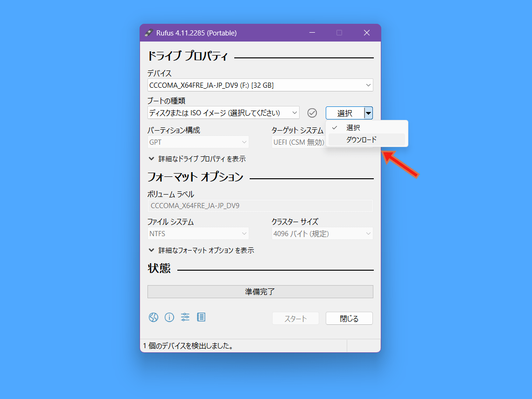Open application settings sliders icon

[185, 317]
